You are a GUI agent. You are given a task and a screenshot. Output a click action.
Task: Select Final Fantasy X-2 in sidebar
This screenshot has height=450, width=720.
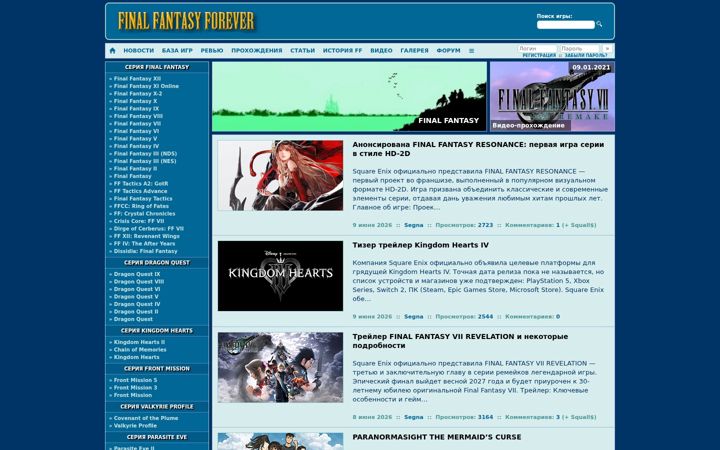[x=138, y=94]
